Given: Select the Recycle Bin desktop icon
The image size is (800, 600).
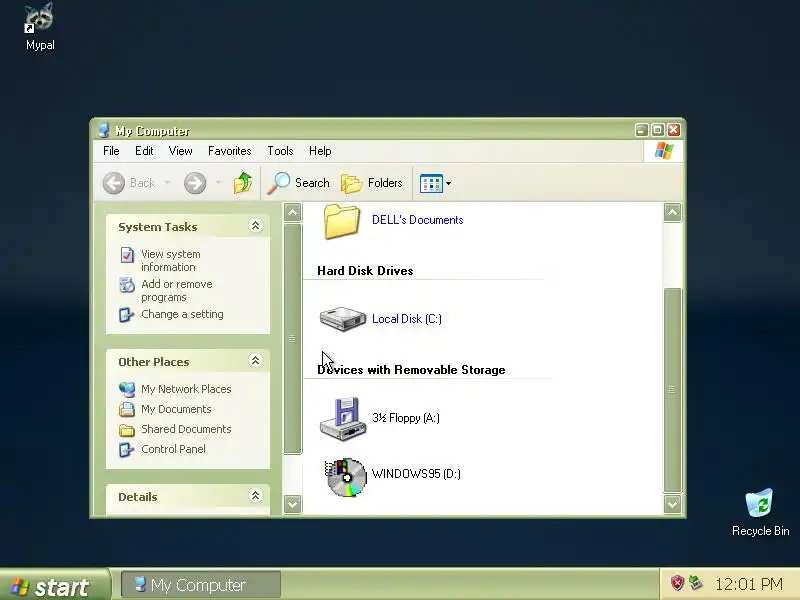Looking at the screenshot, I should [x=759, y=503].
